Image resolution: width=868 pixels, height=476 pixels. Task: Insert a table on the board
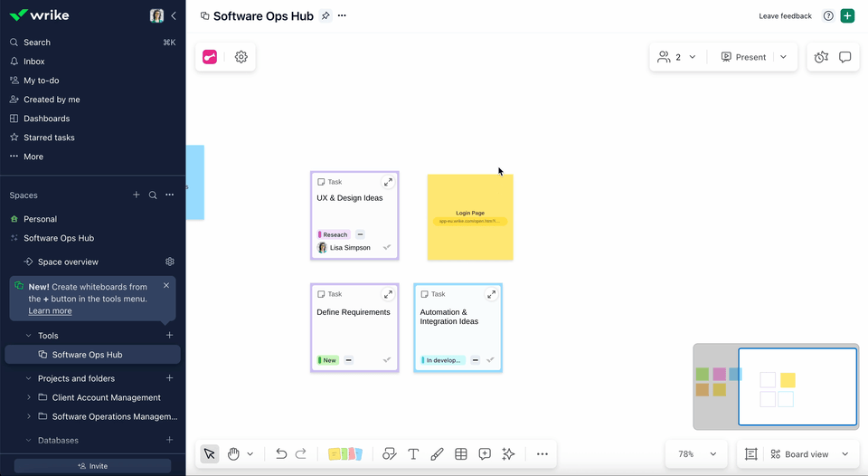pos(460,454)
